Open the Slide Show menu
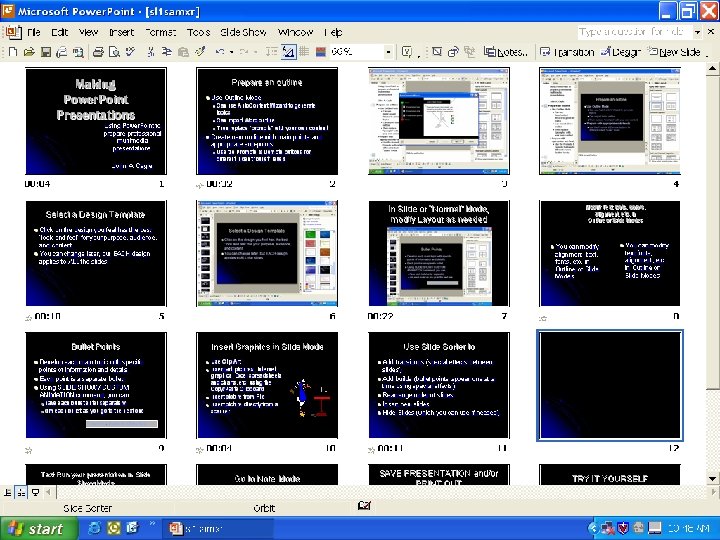 (243, 32)
